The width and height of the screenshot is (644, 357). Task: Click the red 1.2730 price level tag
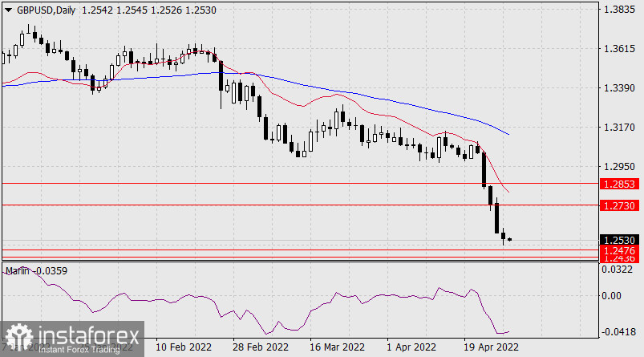[618, 206]
